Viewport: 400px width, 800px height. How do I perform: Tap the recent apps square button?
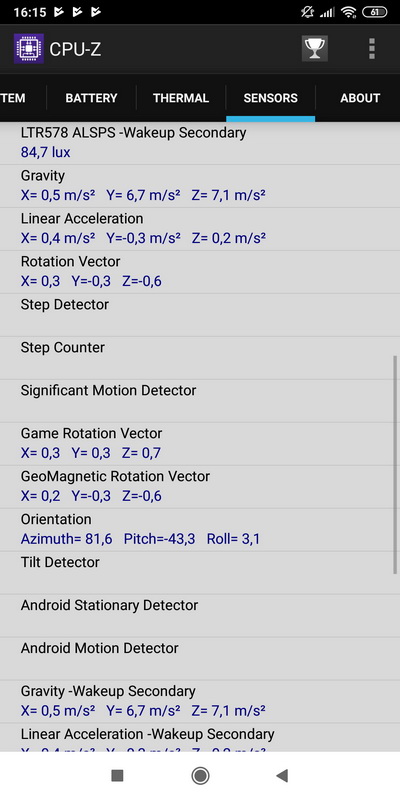117,776
